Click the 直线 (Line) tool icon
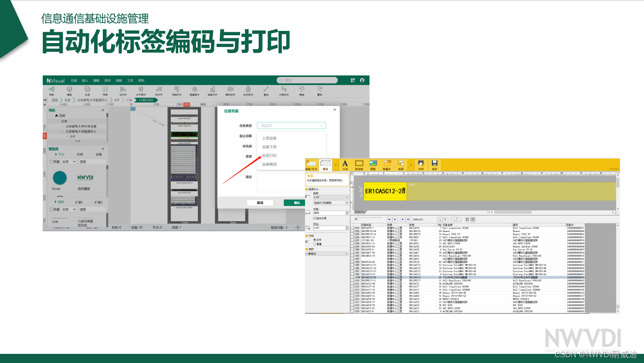 [266, 90]
